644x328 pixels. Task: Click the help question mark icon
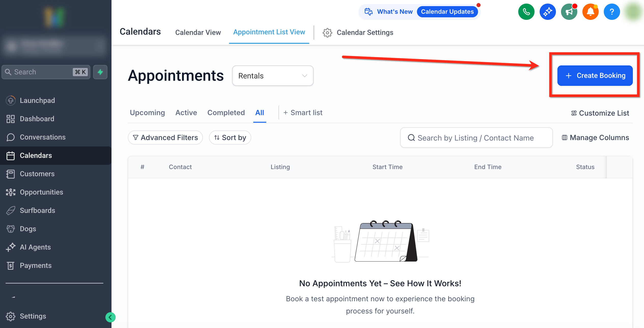[612, 12]
